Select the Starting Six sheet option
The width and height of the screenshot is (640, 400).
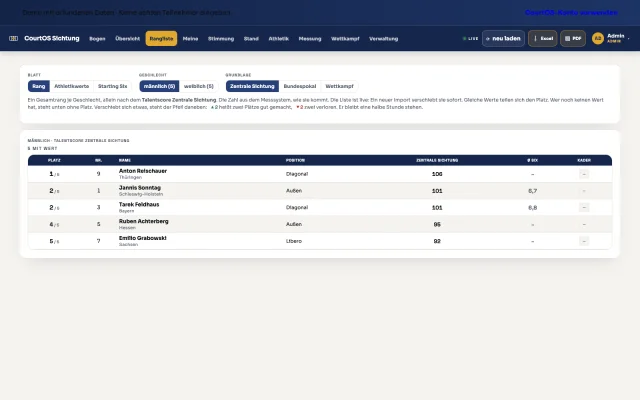113,86
